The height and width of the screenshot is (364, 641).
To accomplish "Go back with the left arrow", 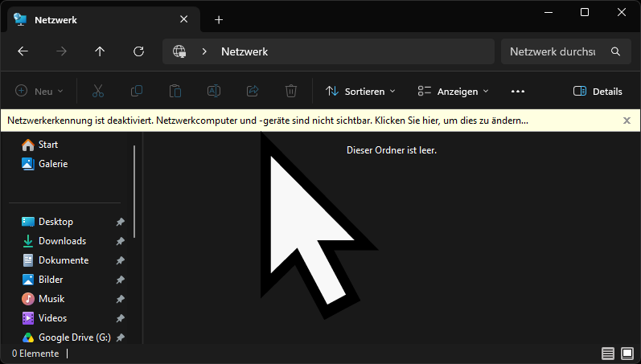I will click(x=23, y=51).
